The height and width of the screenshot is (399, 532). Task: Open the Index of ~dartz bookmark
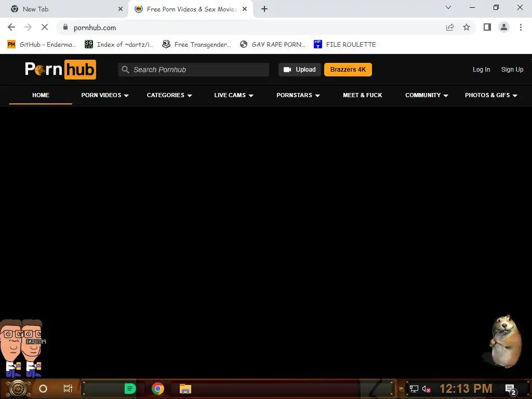[x=119, y=45]
